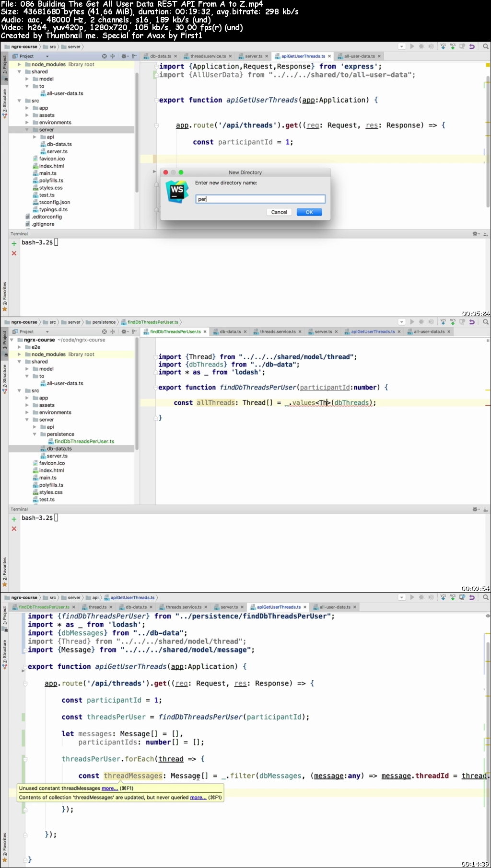Toggle code fold beside findDbThreadsPerUser function declaration
Image resolution: width=491 pixels, height=868 pixels.
point(156,388)
